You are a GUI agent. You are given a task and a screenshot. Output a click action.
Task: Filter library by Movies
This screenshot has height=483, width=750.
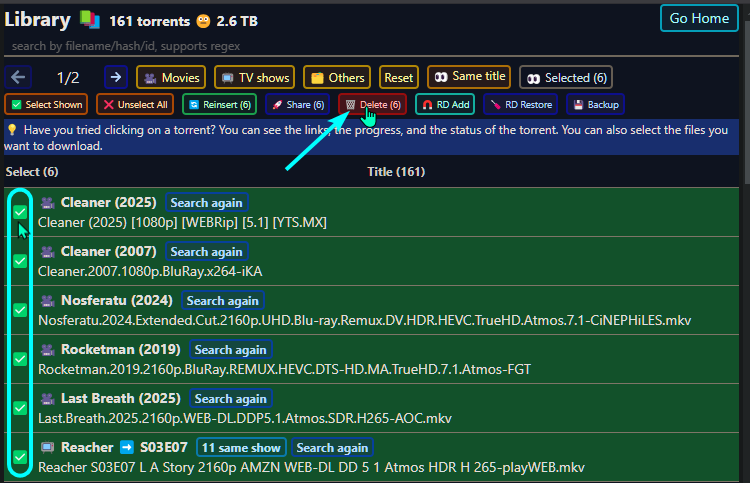pyautogui.click(x=171, y=77)
